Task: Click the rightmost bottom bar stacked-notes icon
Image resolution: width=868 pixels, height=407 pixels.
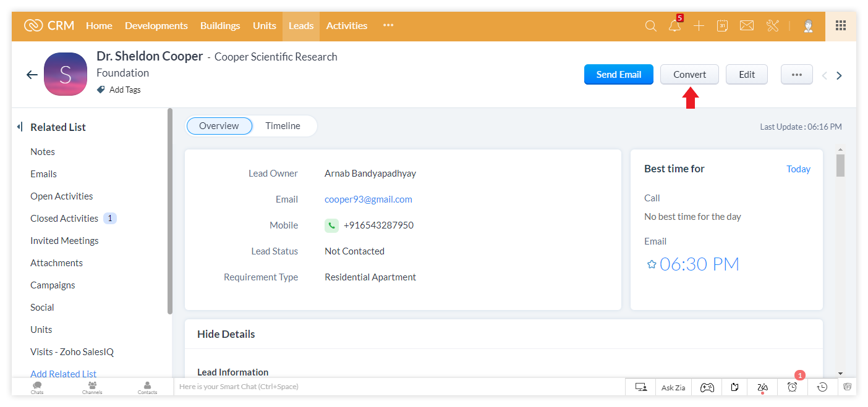Action: tap(848, 387)
